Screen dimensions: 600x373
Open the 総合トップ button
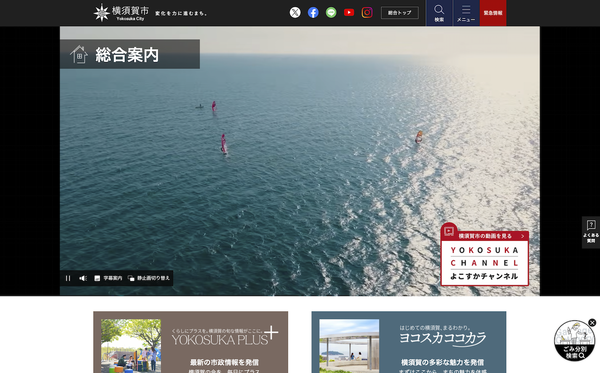[x=399, y=13]
